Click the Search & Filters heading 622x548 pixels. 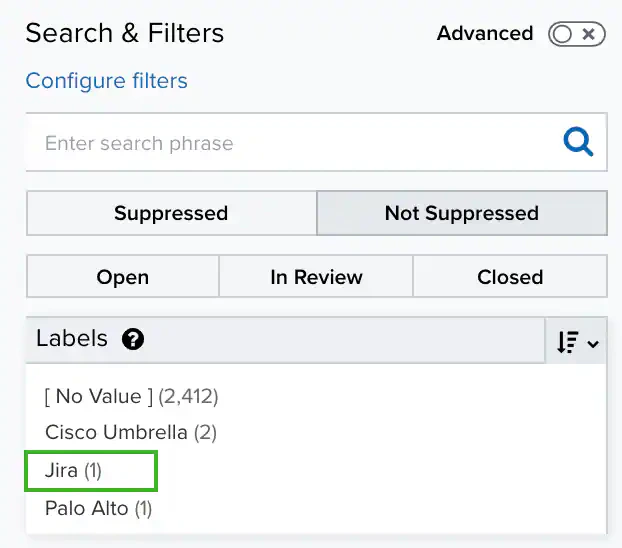coord(125,33)
